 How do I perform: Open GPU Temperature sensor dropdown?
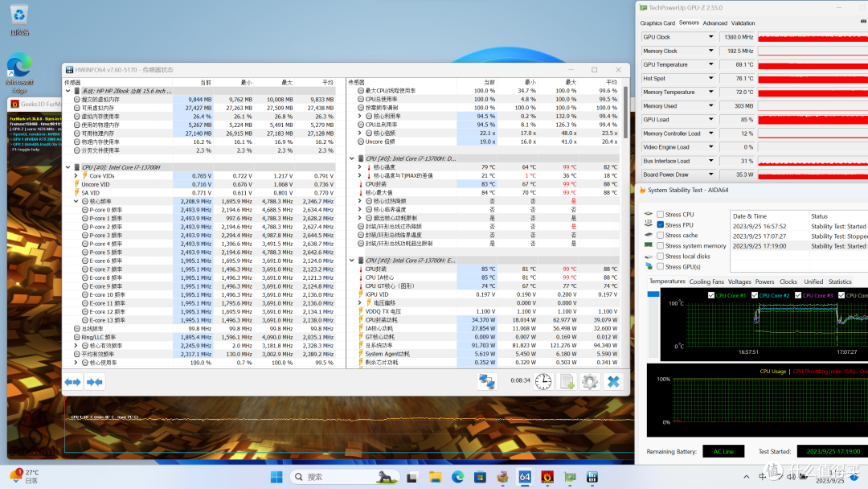[710, 65]
